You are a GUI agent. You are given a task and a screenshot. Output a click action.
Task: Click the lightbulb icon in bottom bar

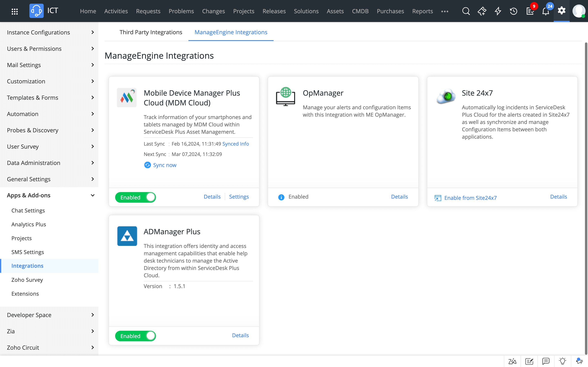coord(562,361)
